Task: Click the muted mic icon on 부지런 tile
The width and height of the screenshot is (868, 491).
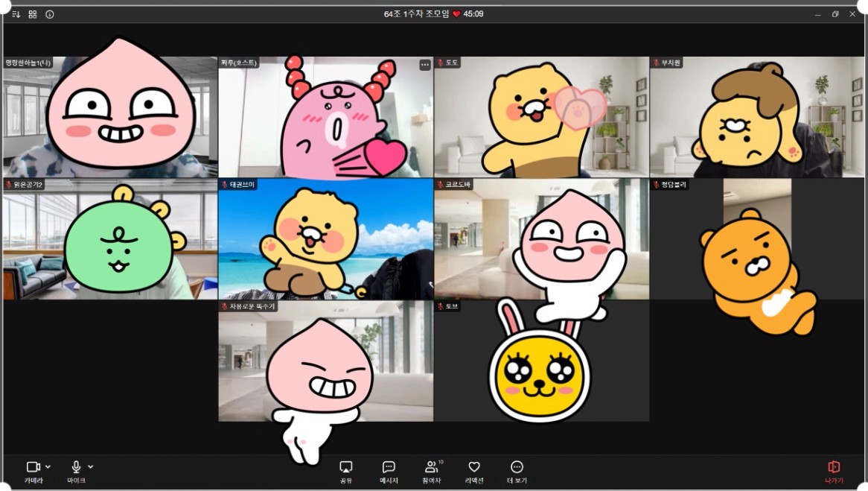Action: (656, 63)
